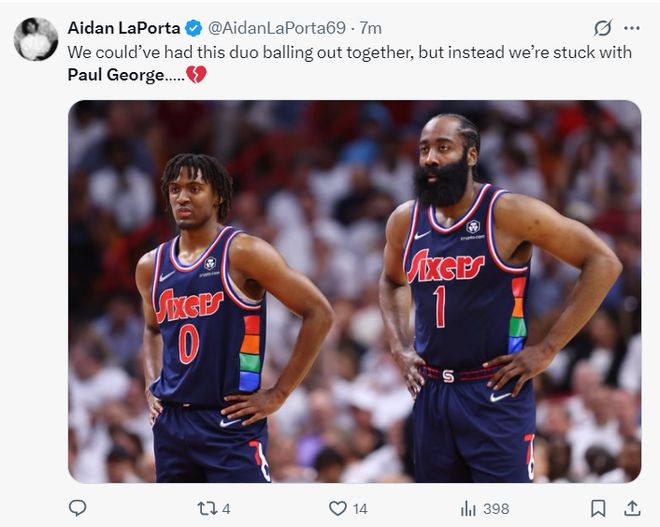Open the tweet text starting "We could've had"
Image resolution: width=660 pixels, height=527 pixels.
click(349, 63)
